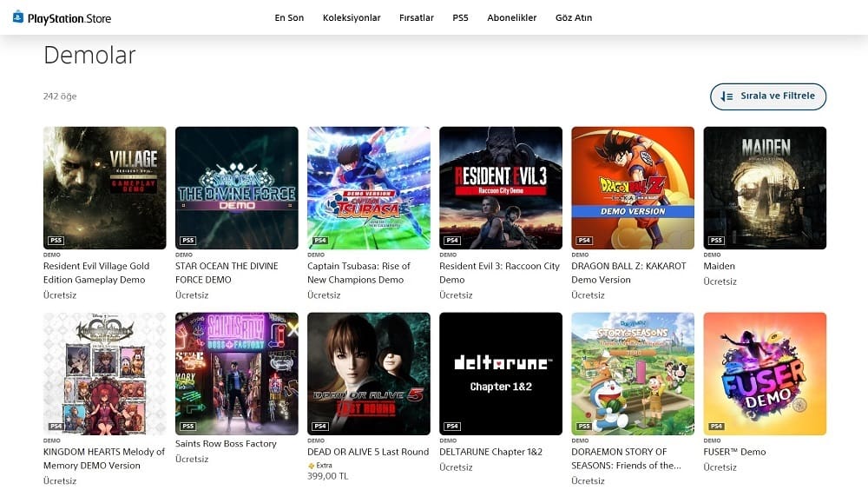The image size is (868, 490).
Task: Open the Saints Row Boss Factory cover
Action: pyautogui.click(x=236, y=374)
